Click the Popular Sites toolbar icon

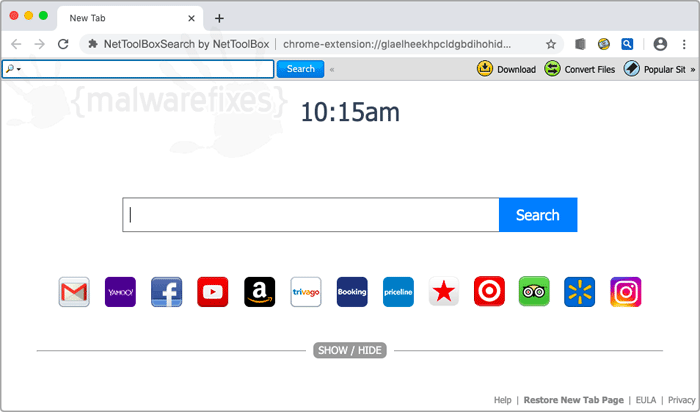632,69
